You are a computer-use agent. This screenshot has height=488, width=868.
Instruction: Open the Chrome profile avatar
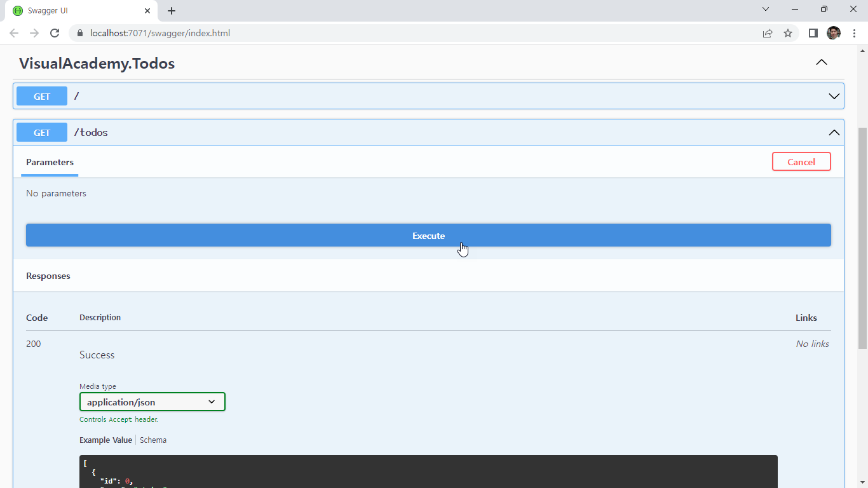coord(833,33)
